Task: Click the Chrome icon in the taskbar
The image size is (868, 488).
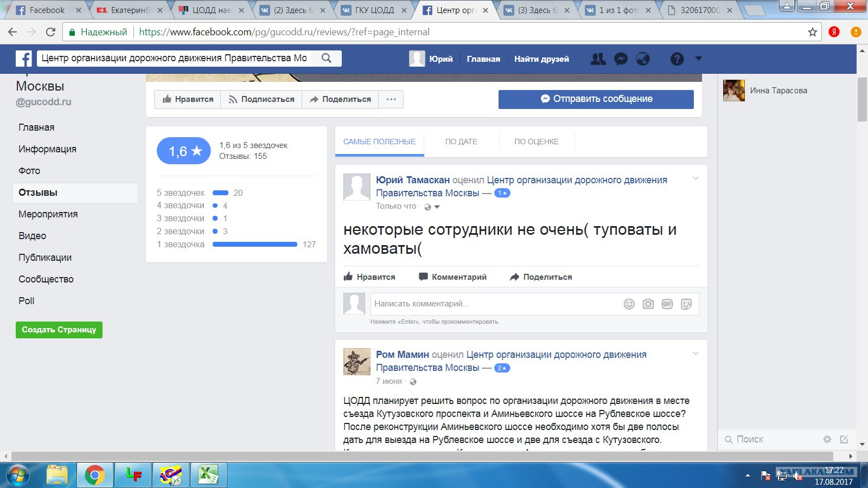Action: pos(94,476)
